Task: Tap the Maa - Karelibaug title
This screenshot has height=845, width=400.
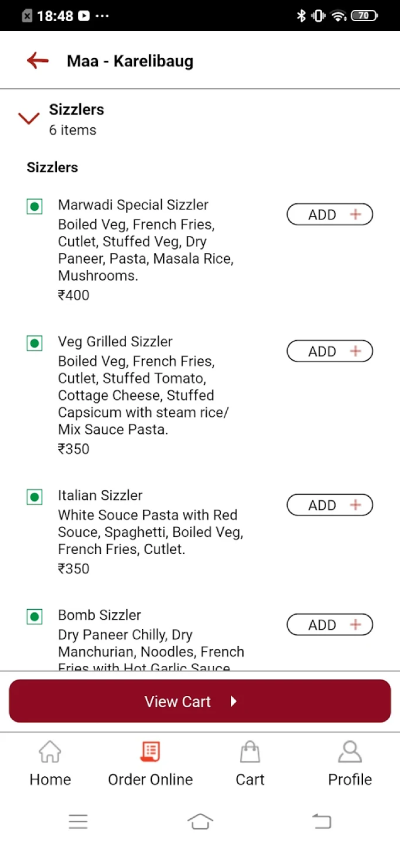Action: [x=130, y=61]
